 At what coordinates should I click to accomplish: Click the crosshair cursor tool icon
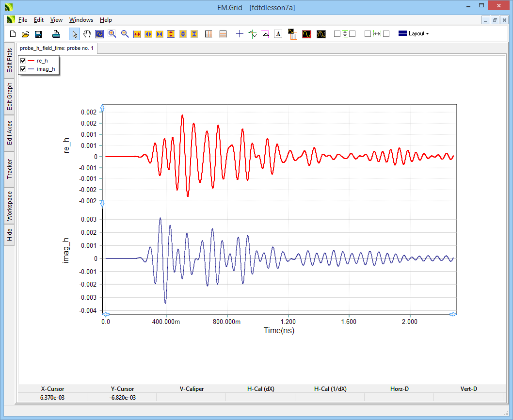pyautogui.click(x=240, y=34)
